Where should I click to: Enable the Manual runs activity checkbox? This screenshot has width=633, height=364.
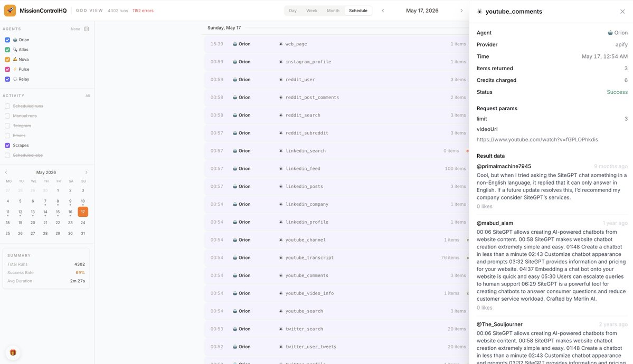point(7,116)
